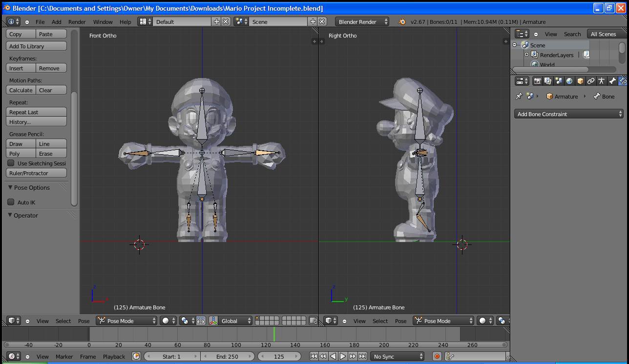
Task: Open right viewport Pose Mode dropdown
Action: (x=443, y=321)
